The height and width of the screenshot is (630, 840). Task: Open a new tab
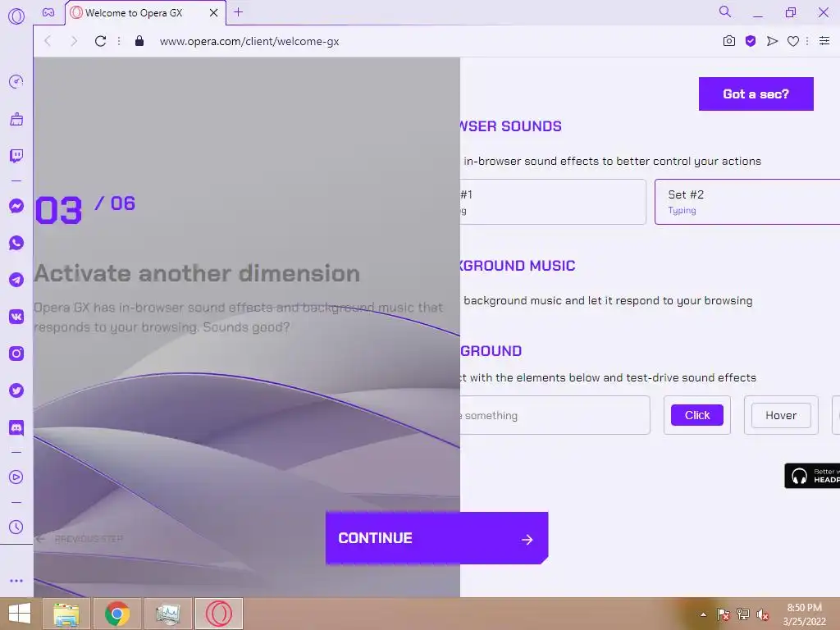click(239, 11)
